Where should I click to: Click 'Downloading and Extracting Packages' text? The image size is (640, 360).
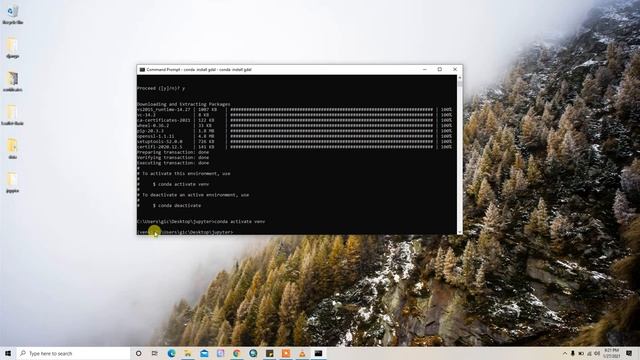[184, 104]
